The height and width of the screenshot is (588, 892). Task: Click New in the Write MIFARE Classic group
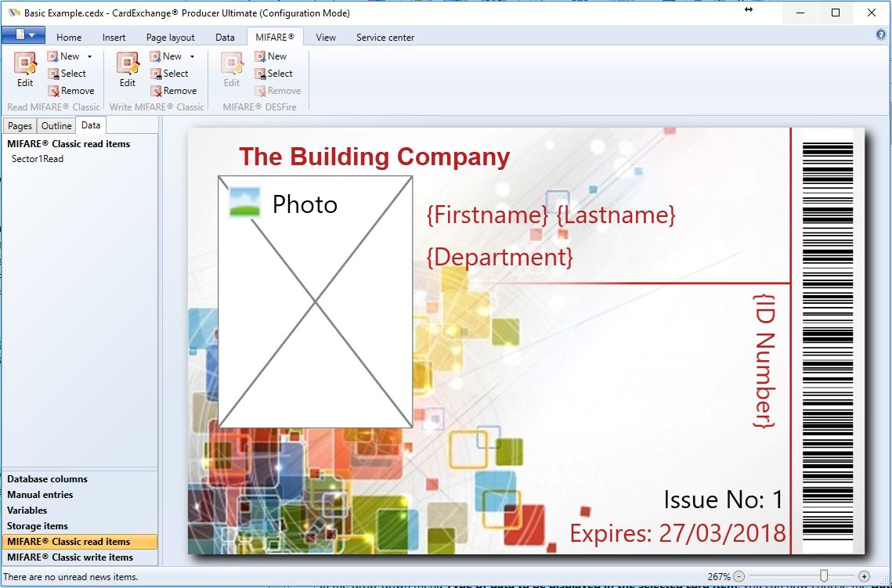[166, 56]
